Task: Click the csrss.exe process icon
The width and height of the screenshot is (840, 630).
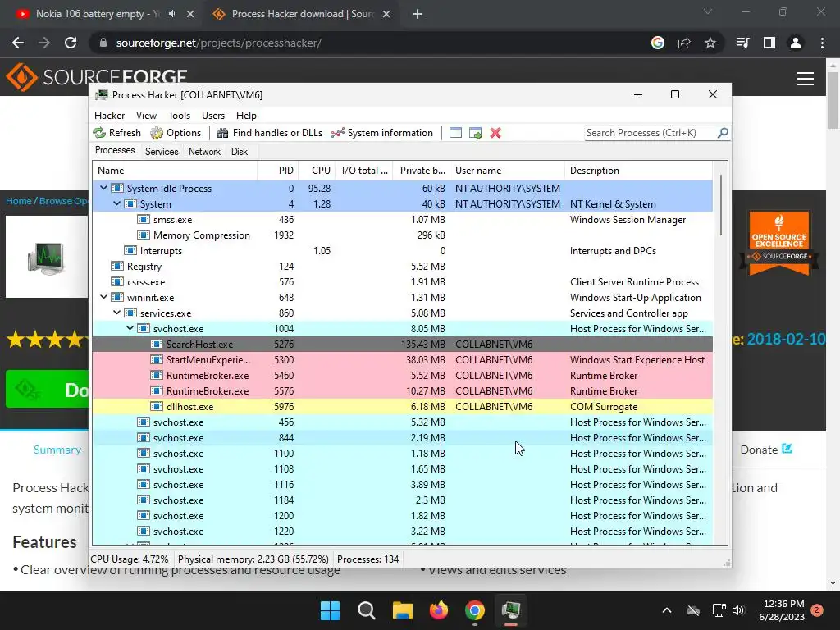Action: tap(116, 282)
